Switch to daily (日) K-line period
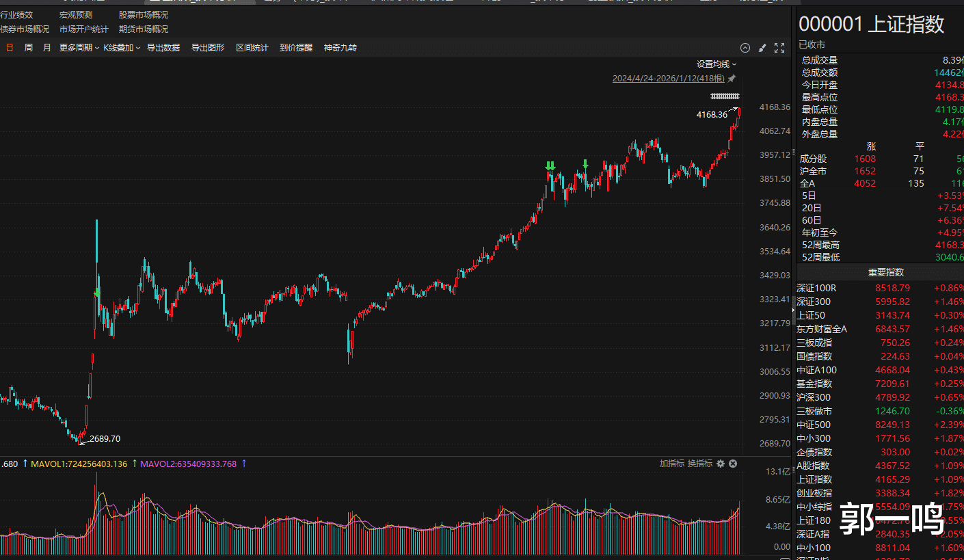Screen dimensions: 964x560 (10, 48)
